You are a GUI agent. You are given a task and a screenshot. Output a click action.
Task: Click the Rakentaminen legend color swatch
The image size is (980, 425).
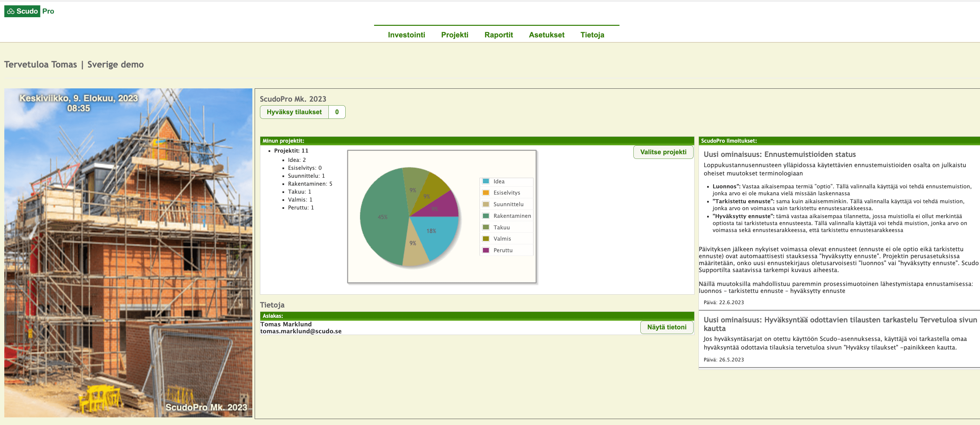486,215
